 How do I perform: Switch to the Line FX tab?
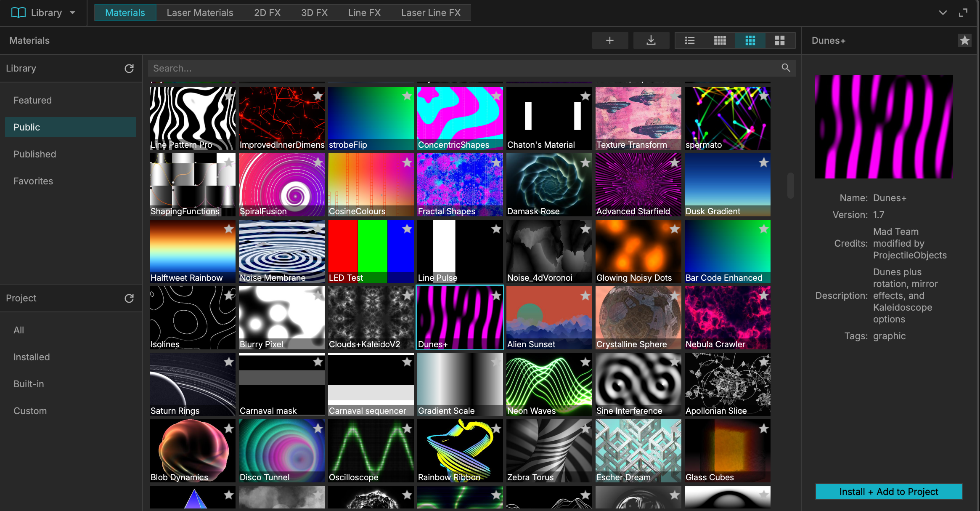364,13
